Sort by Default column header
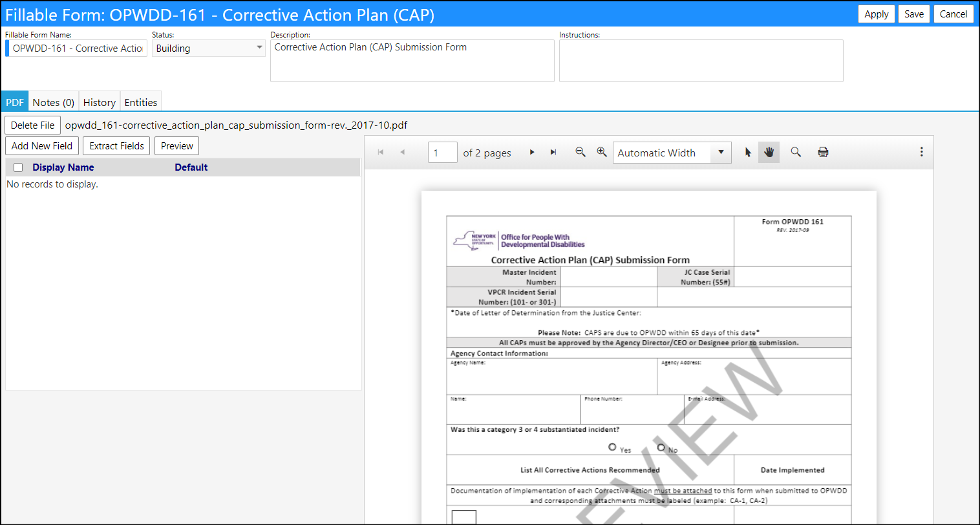This screenshot has height=525, width=980. tap(191, 167)
